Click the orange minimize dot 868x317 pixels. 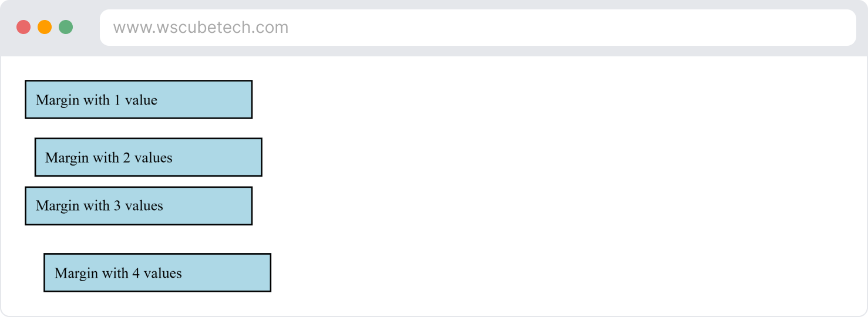click(45, 27)
